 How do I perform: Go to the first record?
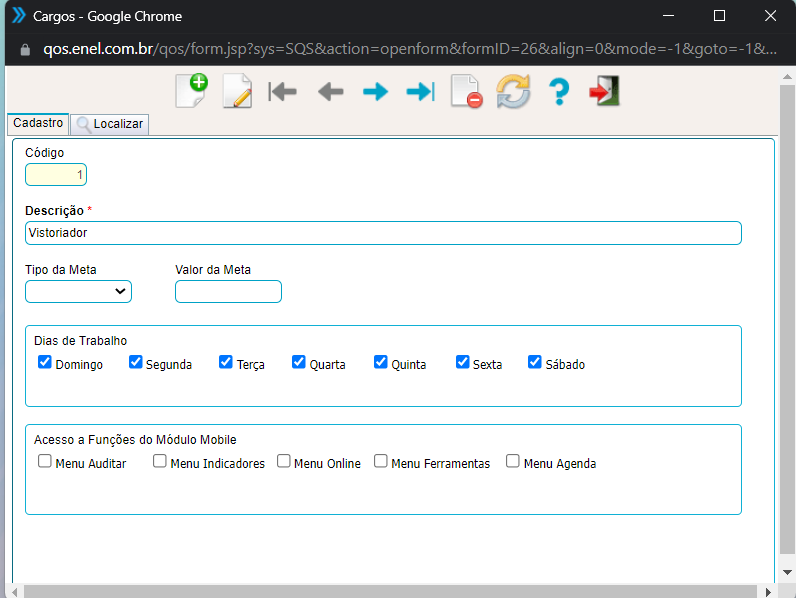pyautogui.click(x=283, y=92)
